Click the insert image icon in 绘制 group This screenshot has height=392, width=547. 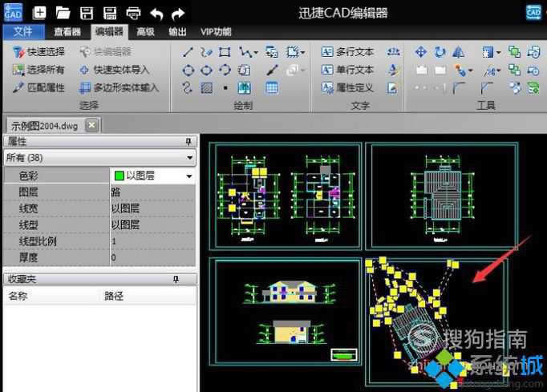(244, 88)
